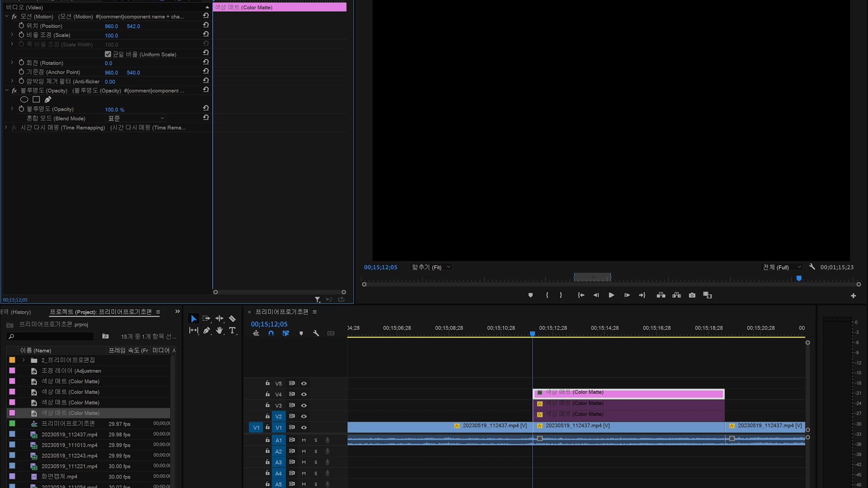Mute audio track A1

304,440
